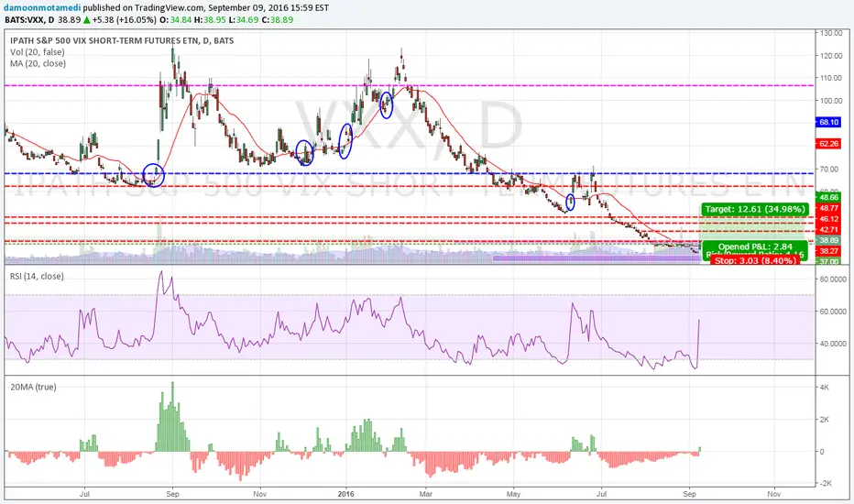
Task: Click the C:38.89 close value
Action: [x=277, y=19]
